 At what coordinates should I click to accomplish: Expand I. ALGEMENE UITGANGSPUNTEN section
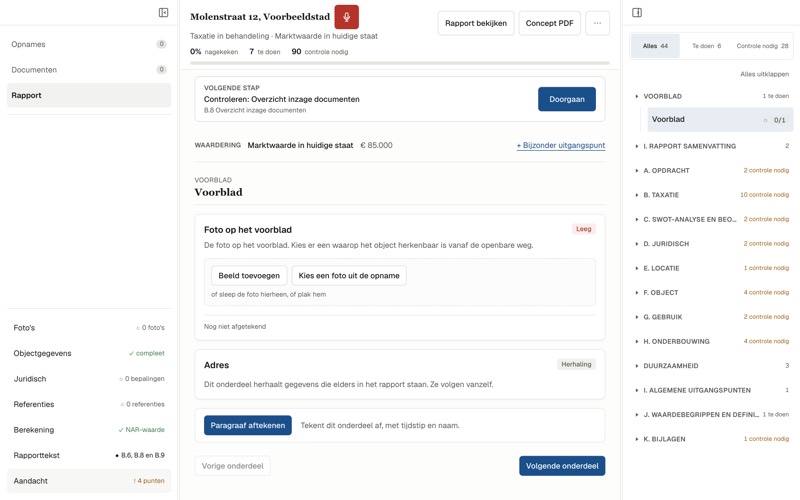(712, 391)
